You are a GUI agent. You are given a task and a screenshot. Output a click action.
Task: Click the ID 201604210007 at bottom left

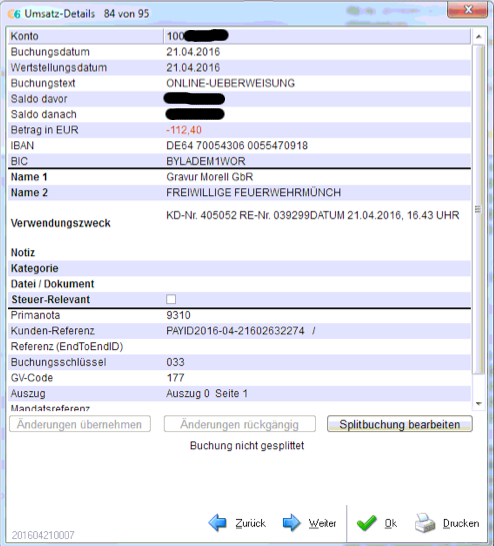point(43,535)
